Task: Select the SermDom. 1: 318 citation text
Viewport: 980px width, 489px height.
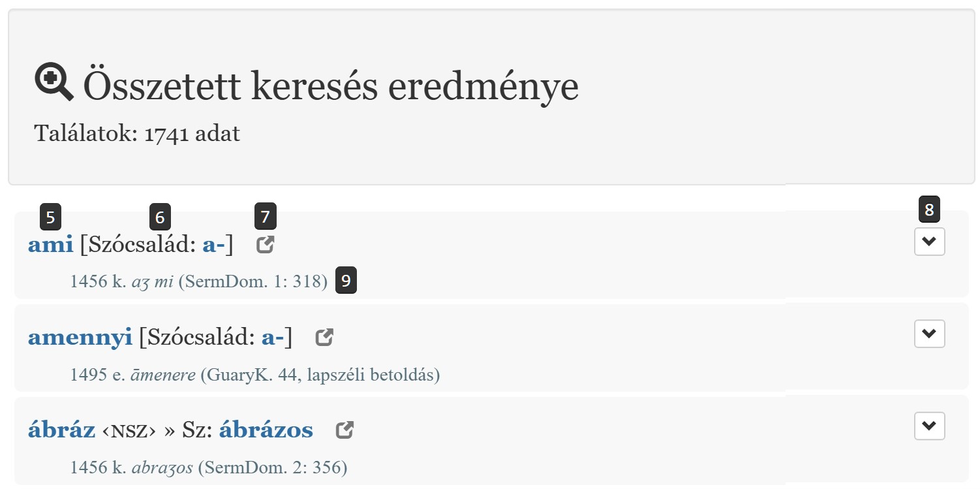Action: [253, 282]
